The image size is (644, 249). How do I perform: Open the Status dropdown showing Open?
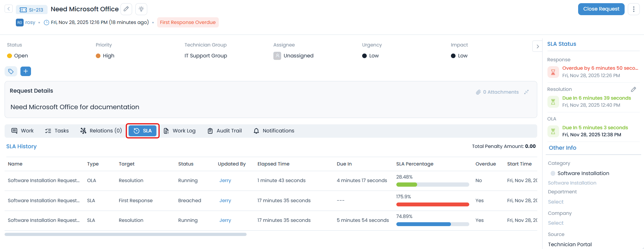(21, 56)
